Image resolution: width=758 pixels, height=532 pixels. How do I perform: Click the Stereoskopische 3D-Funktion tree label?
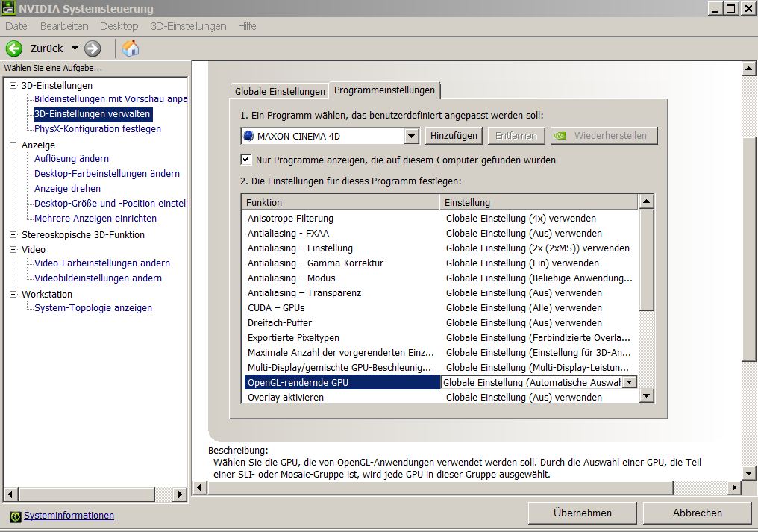(x=83, y=235)
